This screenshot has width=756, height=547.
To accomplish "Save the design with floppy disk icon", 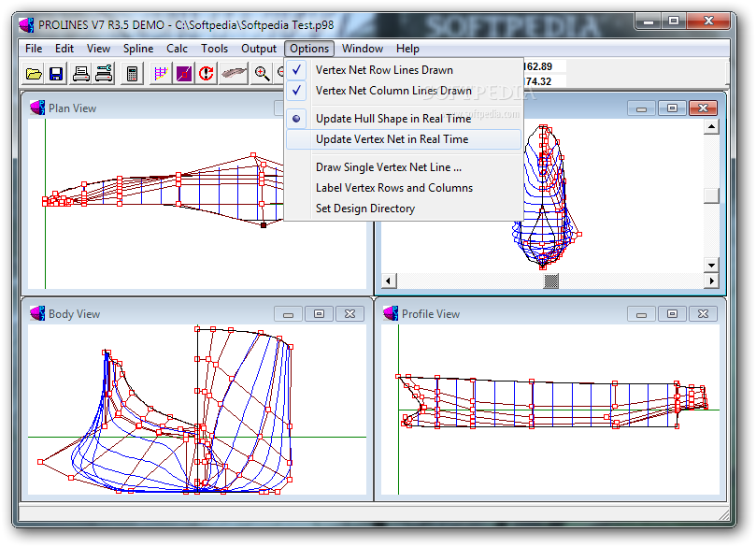I will pyautogui.click(x=56, y=74).
